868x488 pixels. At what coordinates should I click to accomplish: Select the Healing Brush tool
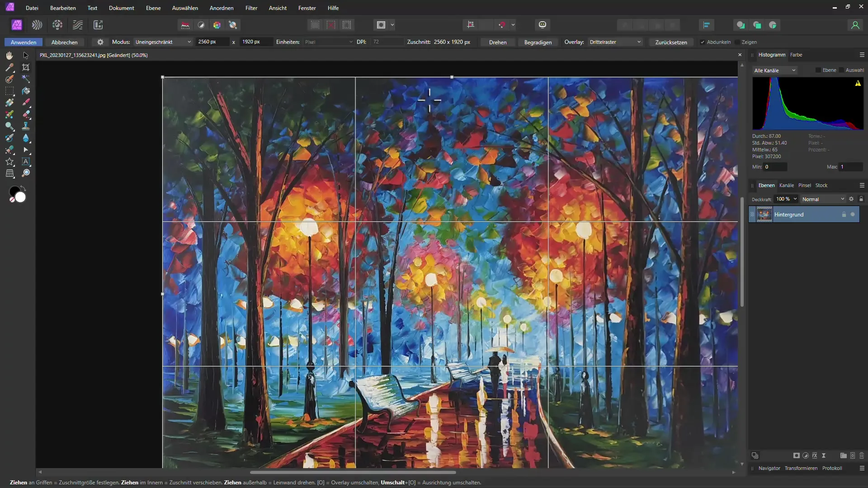tap(9, 150)
